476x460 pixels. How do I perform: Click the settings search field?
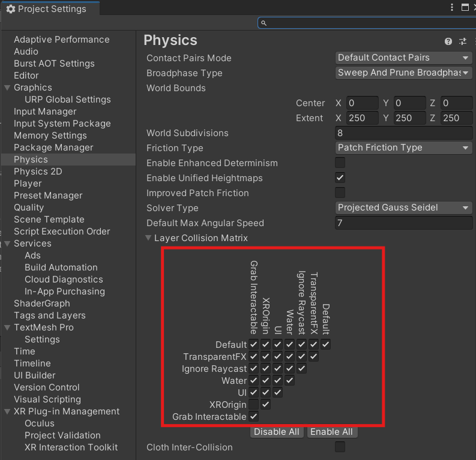click(367, 23)
